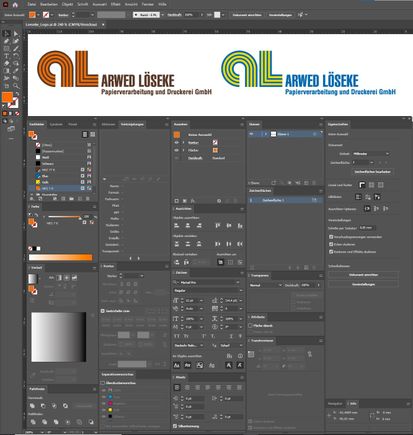Toggle Konturen und Effekte skalieren checkbox

click(x=331, y=252)
